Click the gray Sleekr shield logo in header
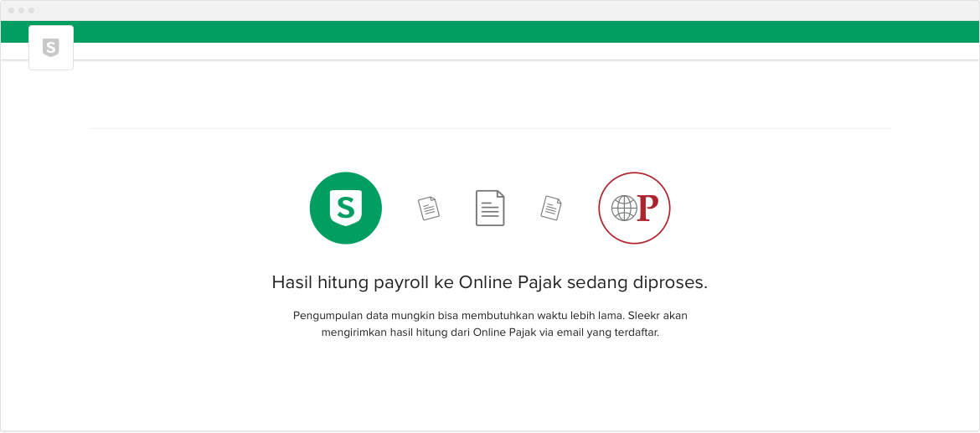 point(50,48)
